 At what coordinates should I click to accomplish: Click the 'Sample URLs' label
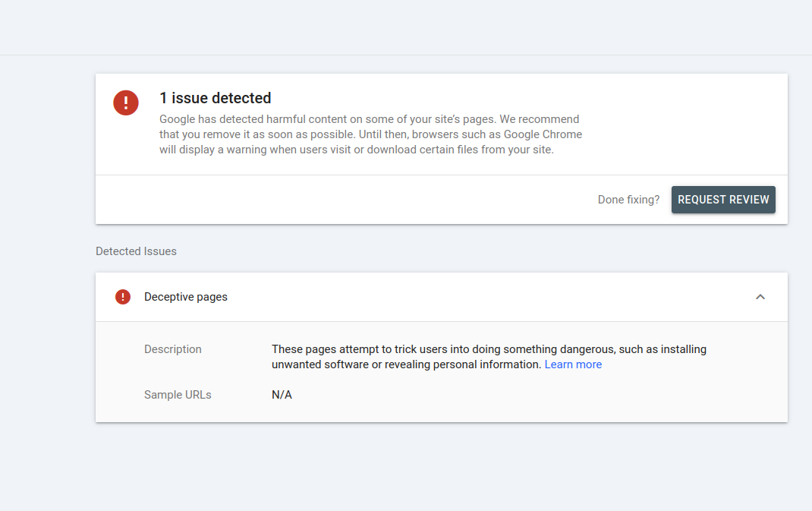click(178, 395)
